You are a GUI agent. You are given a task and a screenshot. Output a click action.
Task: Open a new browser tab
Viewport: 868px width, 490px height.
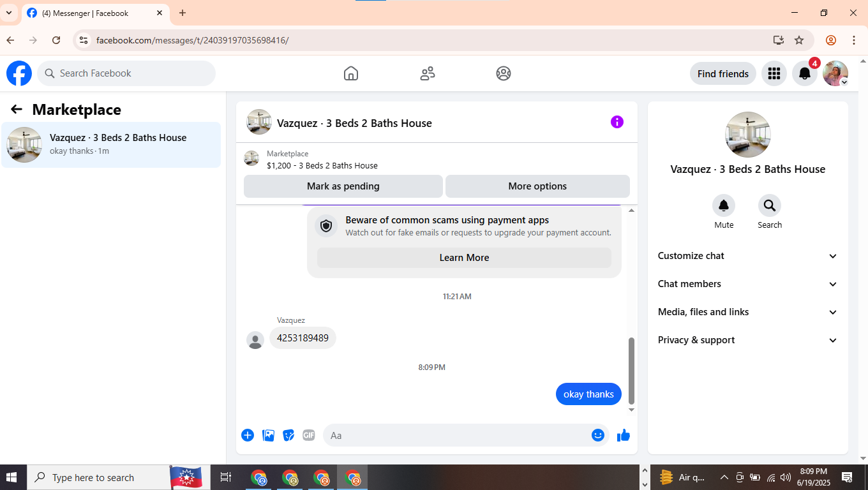[183, 13]
